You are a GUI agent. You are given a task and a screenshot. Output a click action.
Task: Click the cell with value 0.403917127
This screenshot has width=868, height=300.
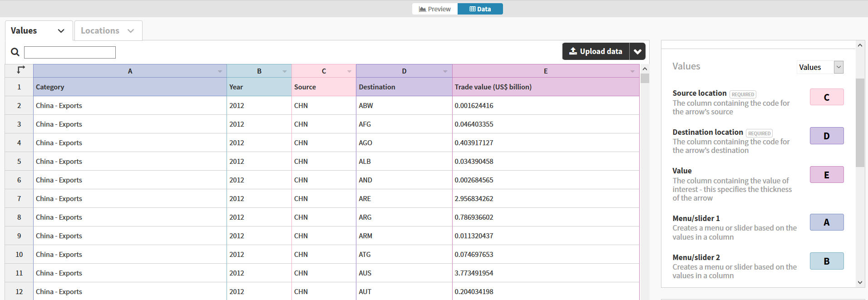pos(546,143)
